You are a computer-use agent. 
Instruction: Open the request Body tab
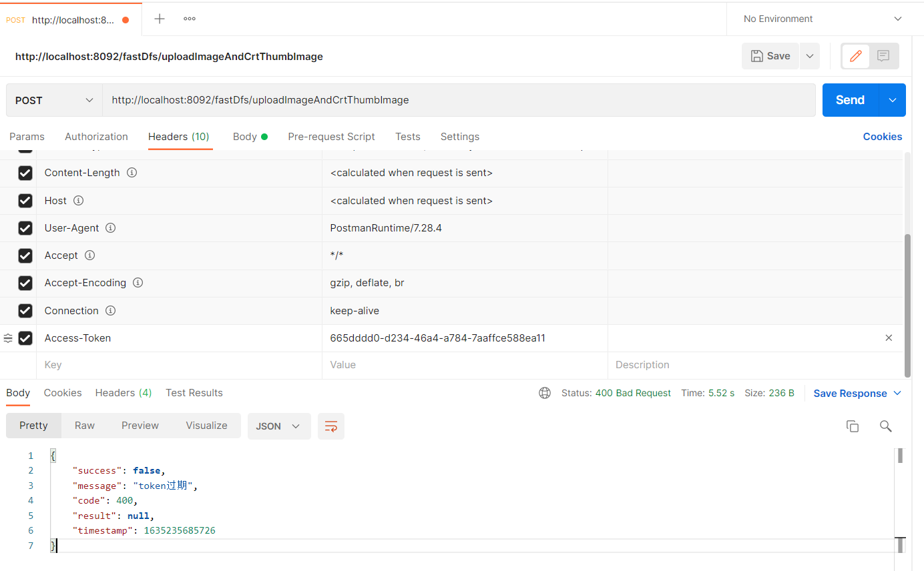tap(250, 137)
